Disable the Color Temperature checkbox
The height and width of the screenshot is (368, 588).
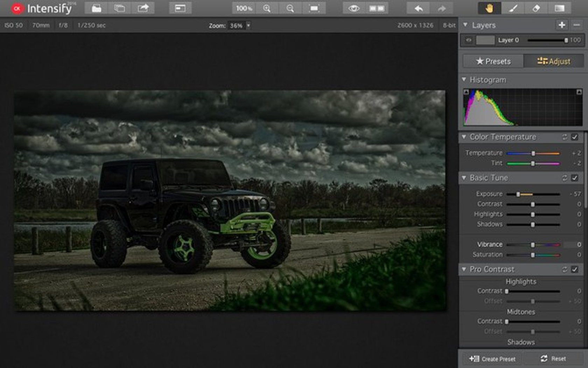575,137
